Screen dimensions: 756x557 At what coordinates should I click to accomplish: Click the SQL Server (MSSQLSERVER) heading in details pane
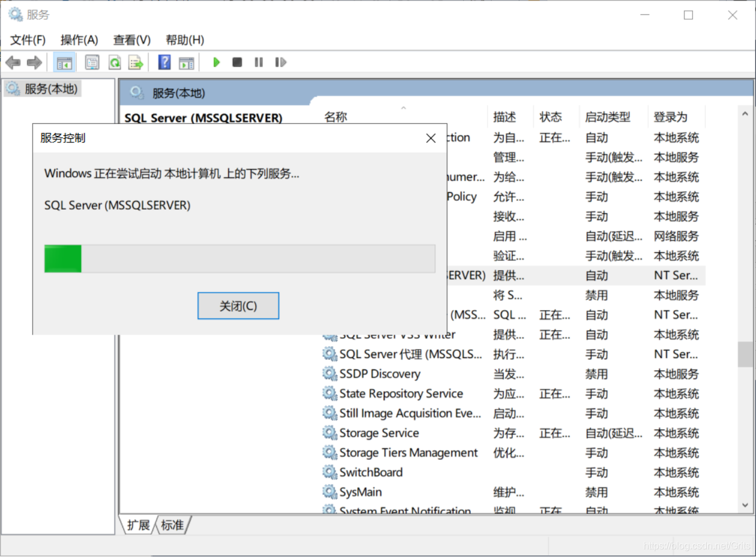(x=203, y=118)
